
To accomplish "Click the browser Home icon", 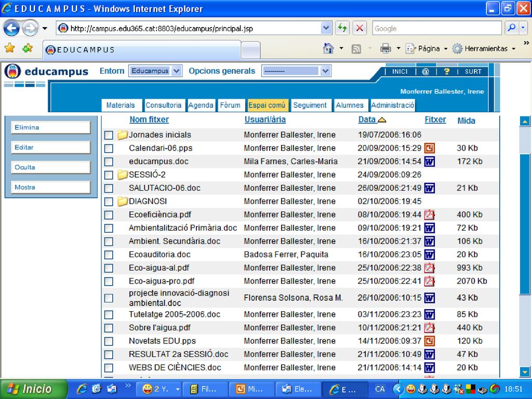I will (328, 48).
